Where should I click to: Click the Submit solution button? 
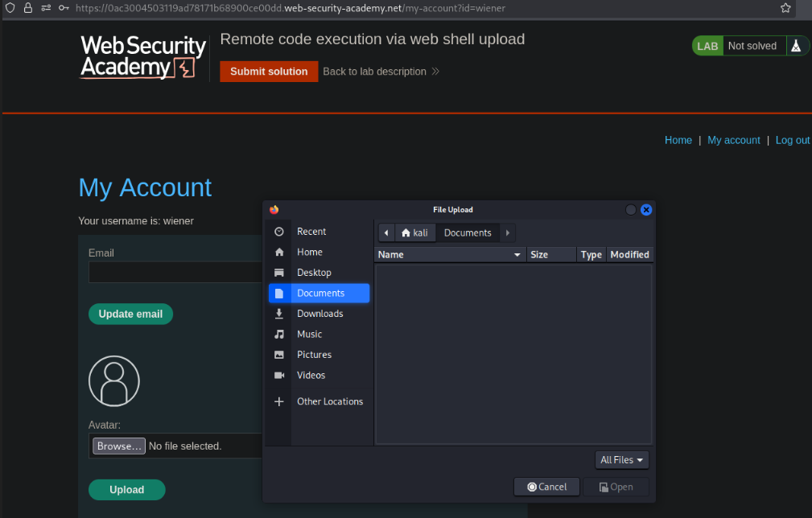[268, 71]
